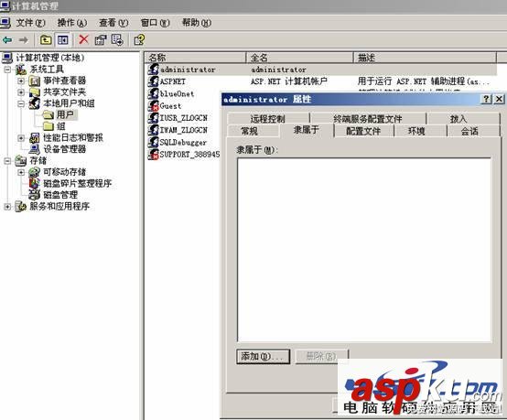The width and height of the screenshot is (507, 420).
Task: Click the administrator user icon
Action: [153, 70]
